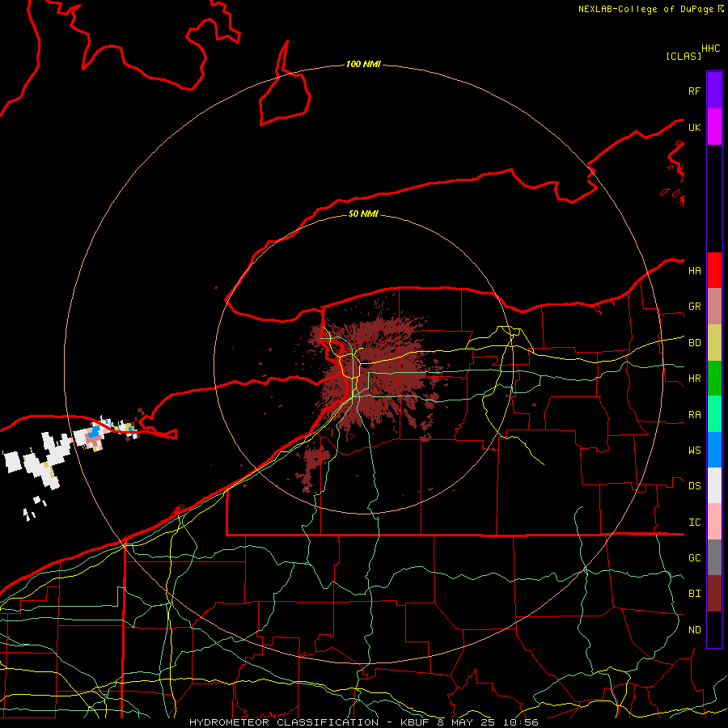Image resolution: width=728 pixels, height=728 pixels.
Task: Click the BI legend label
Action: tap(694, 594)
